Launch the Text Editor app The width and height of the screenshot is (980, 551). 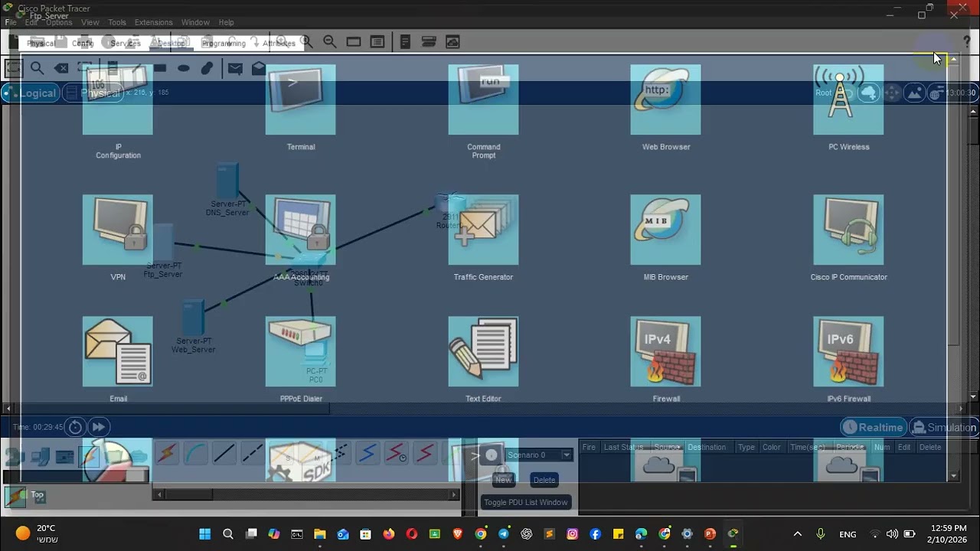point(483,351)
